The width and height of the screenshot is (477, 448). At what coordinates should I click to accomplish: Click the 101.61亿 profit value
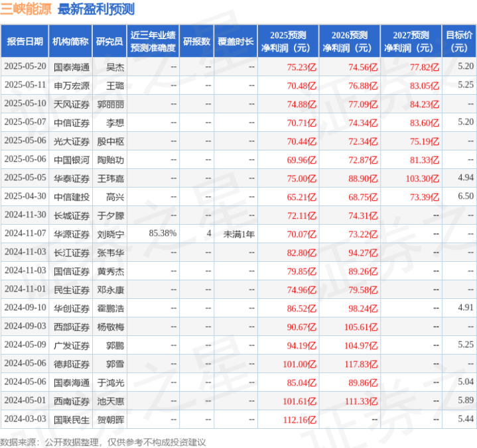coord(299,401)
